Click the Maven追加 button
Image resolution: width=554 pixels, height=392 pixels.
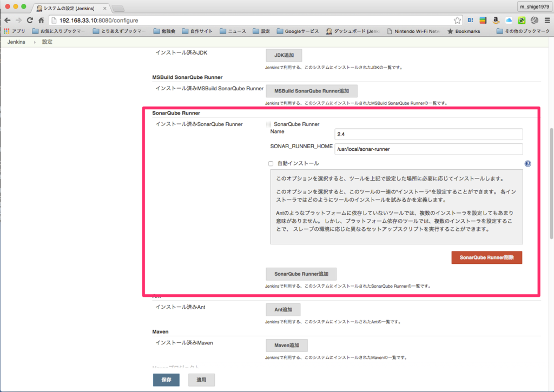(287, 345)
